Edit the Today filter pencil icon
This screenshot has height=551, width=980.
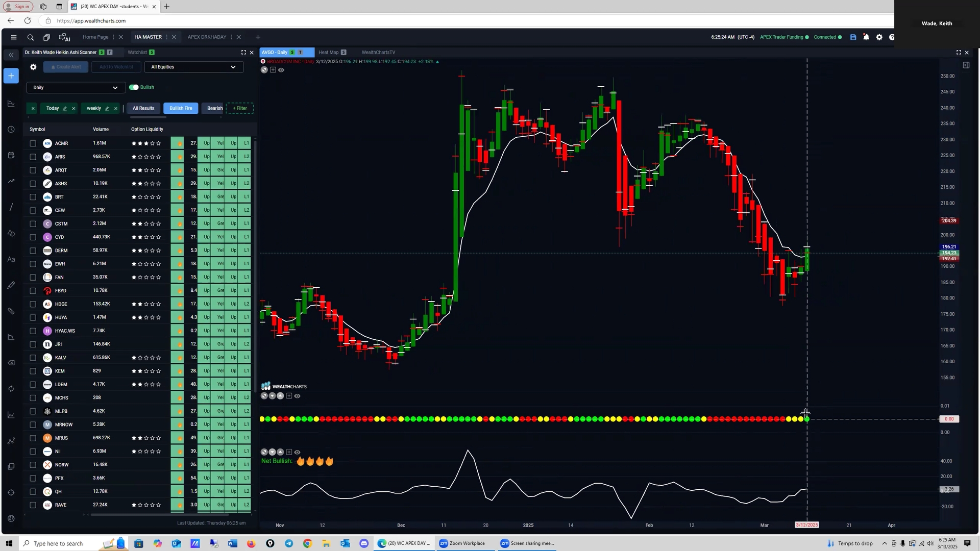click(x=65, y=108)
